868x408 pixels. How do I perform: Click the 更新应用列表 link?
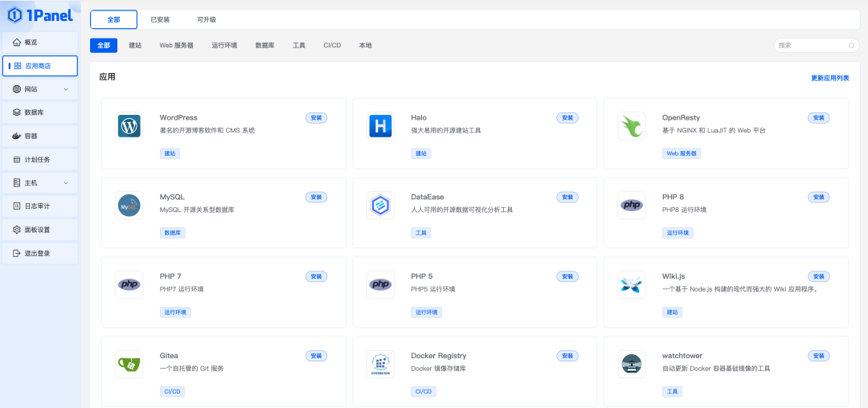(x=829, y=78)
